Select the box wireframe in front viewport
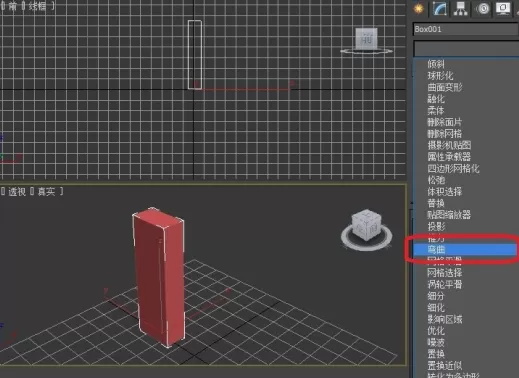This screenshot has height=378, width=519. coord(195,55)
